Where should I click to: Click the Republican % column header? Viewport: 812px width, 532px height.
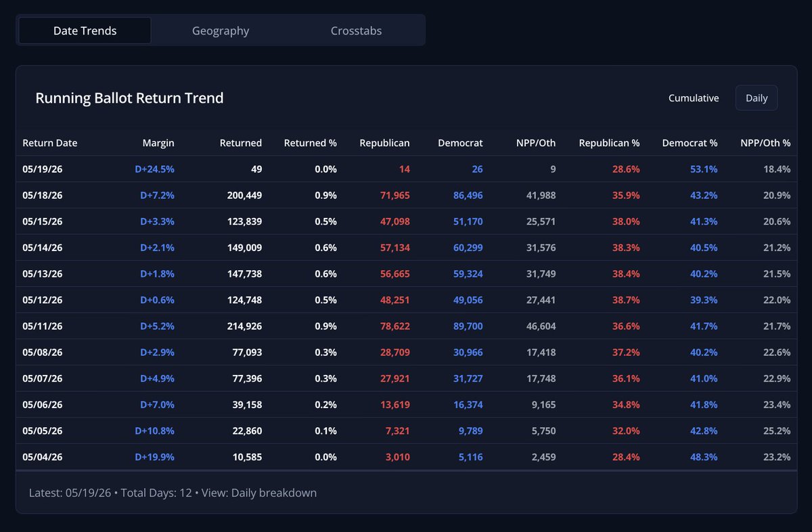(610, 143)
